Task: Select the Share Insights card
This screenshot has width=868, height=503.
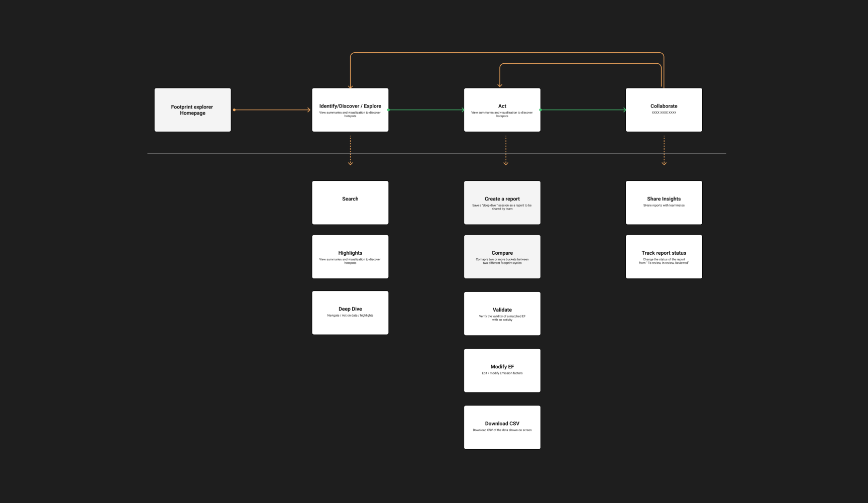Action: click(664, 202)
